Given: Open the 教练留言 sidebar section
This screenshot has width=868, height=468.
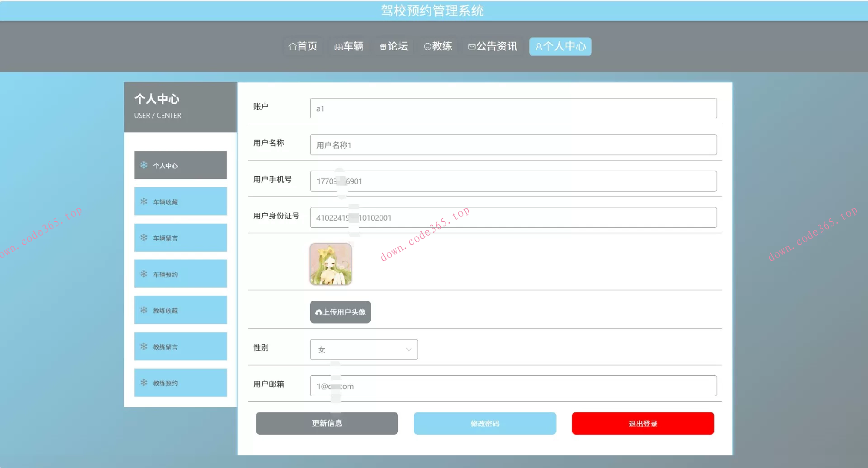Looking at the screenshot, I should [x=180, y=346].
